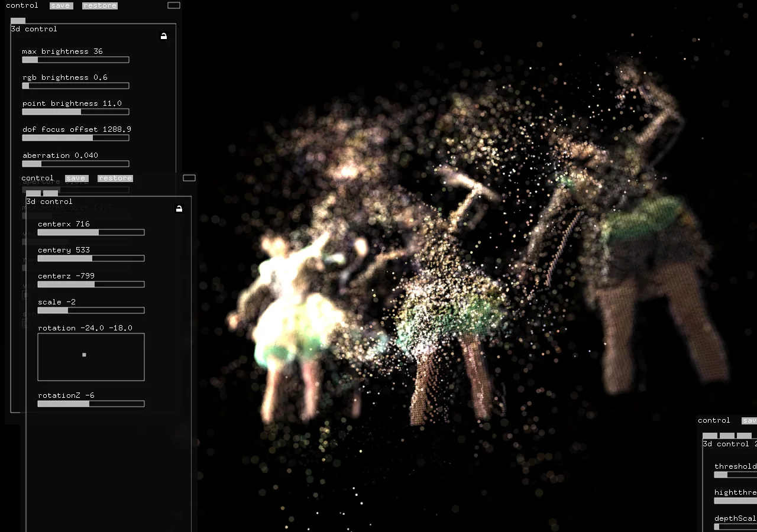Click the max brightness slider

tap(76, 60)
